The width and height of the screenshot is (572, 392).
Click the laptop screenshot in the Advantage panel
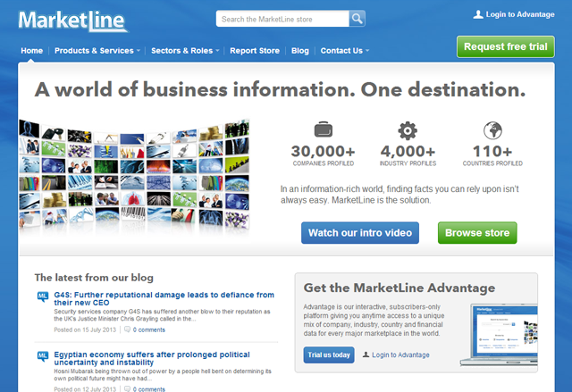pos(499,335)
